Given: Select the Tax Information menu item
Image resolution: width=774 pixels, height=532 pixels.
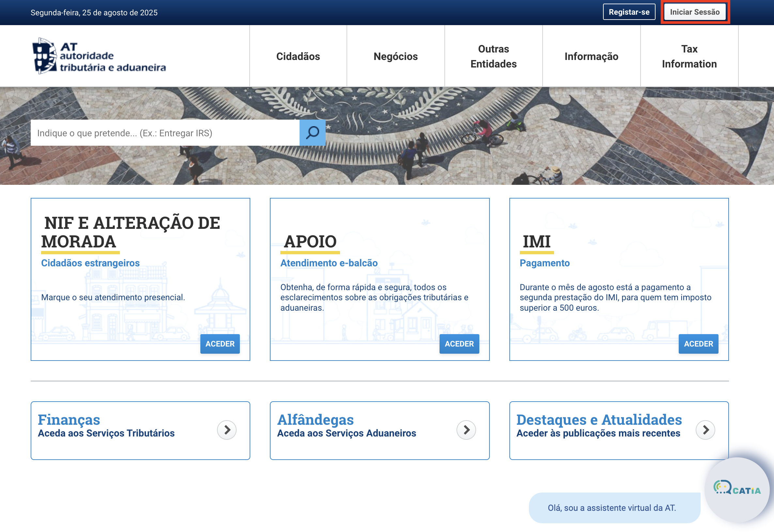Looking at the screenshot, I should [x=689, y=56].
